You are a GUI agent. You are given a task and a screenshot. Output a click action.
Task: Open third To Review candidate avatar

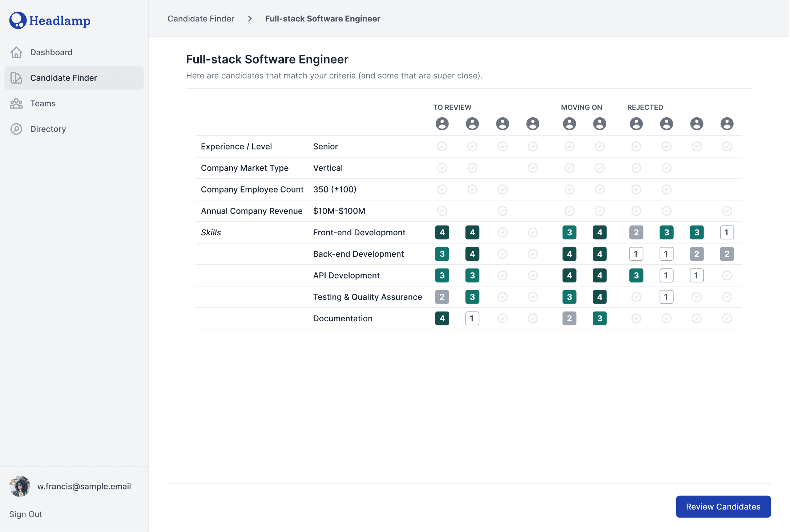(x=502, y=124)
